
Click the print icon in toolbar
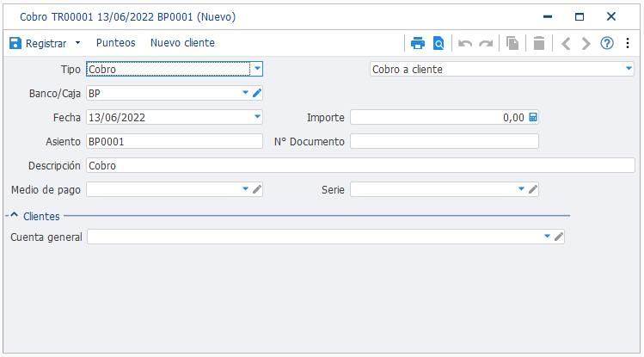tap(418, 43)
